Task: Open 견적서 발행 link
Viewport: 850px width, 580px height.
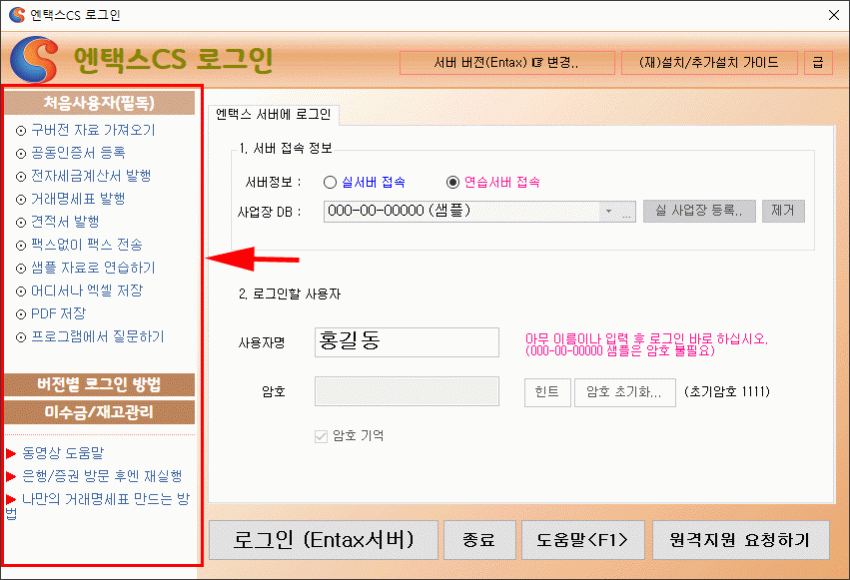Action: point(65,222)
